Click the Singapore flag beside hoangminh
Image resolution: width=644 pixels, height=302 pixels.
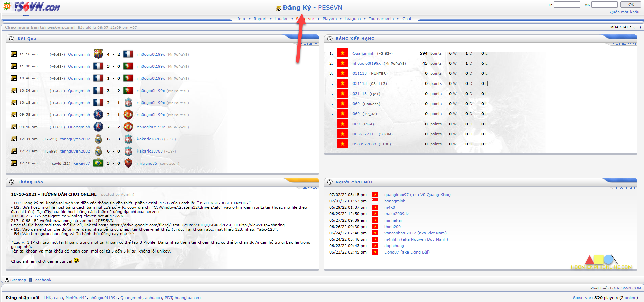pyautogui.click(x=375, y=201)
